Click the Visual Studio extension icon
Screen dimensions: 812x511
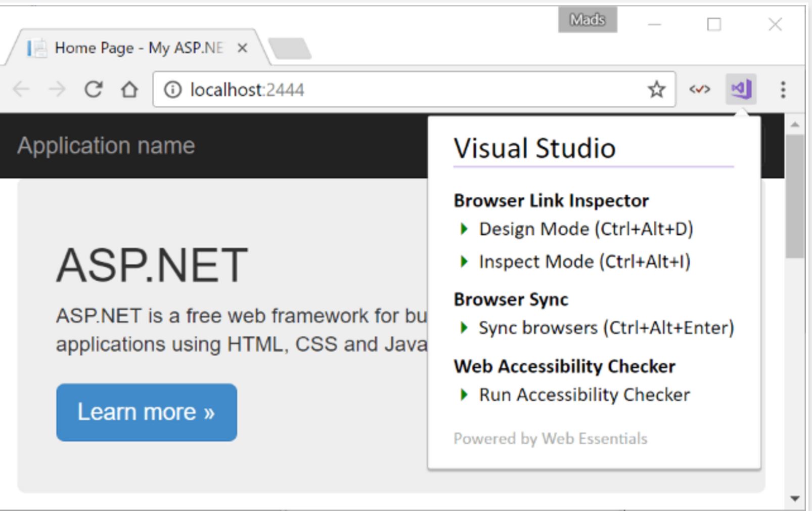[741, 90]
